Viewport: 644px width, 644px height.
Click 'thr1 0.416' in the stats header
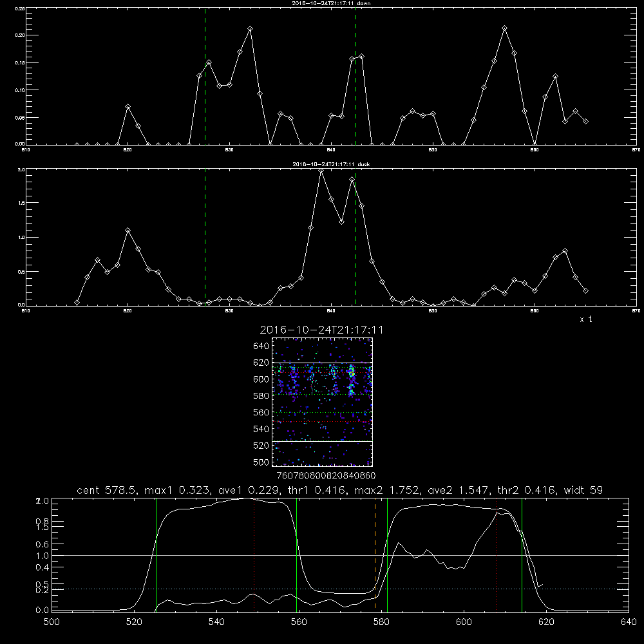pyautogui.click(x=317, y=490)
